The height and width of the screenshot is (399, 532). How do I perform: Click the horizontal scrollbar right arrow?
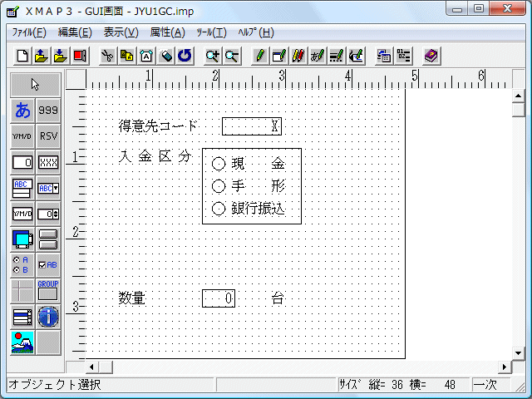coord(505,367)
